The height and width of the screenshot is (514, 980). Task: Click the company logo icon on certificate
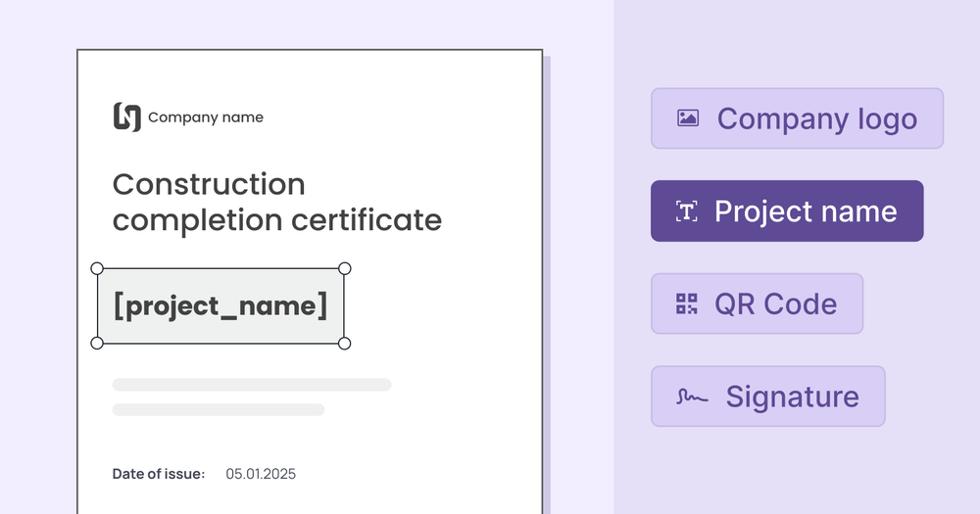127,117
